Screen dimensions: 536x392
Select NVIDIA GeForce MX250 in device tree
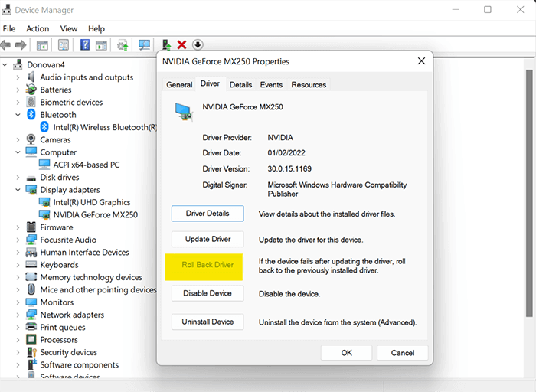click(x=96, y=214)
